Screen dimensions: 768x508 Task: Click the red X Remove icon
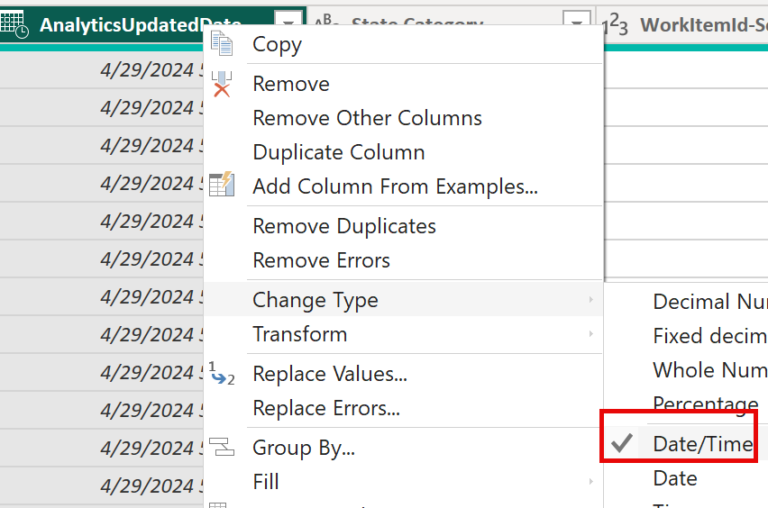[x=222, y=85]
